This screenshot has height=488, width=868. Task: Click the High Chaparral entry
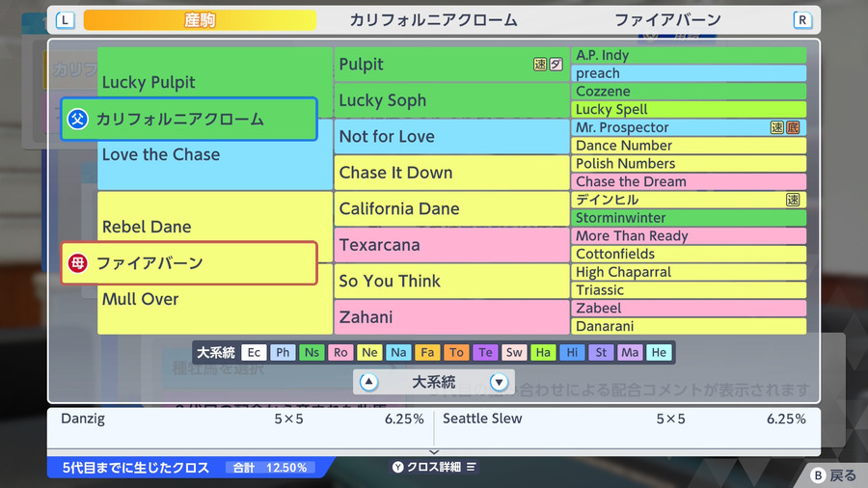click(x=689, y=272)
